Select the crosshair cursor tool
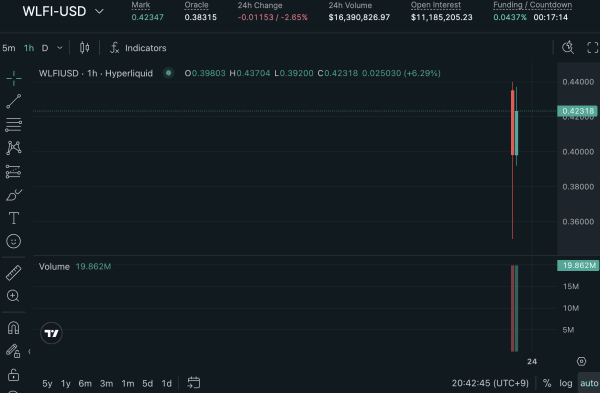The image size is (600, 393). tap(14, 78)
